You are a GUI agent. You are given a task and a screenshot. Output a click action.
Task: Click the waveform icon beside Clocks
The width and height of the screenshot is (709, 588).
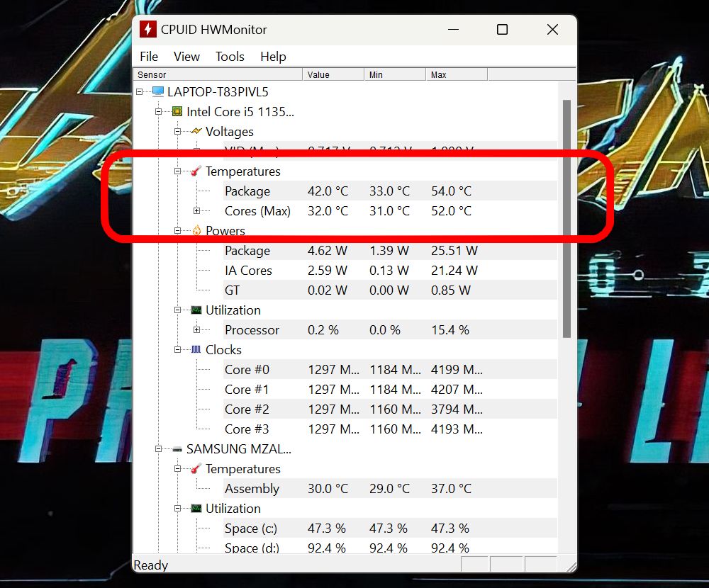196,350
